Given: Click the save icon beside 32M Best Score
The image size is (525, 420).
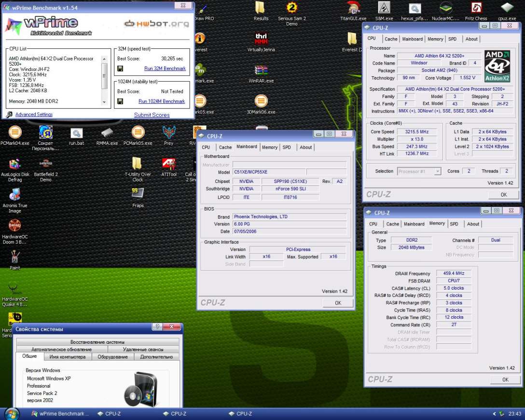Looking at the screenshot, I should (x=120, y=69).
